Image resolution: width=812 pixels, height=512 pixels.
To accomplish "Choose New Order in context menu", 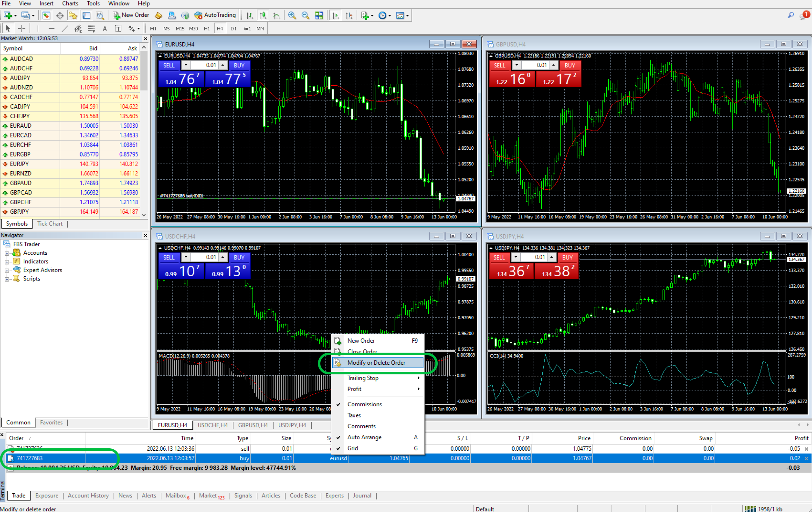I will click(x=377, y=341).
